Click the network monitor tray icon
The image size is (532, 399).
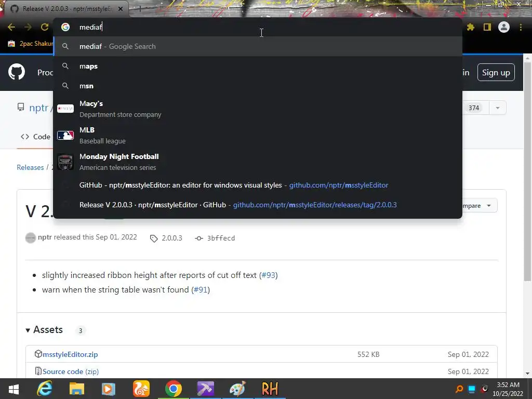click(x=472, y=389)
